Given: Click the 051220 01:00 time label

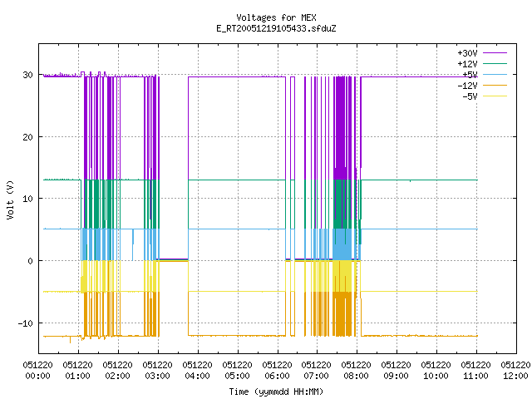Looking at the screenshot, I should [78, 371].
